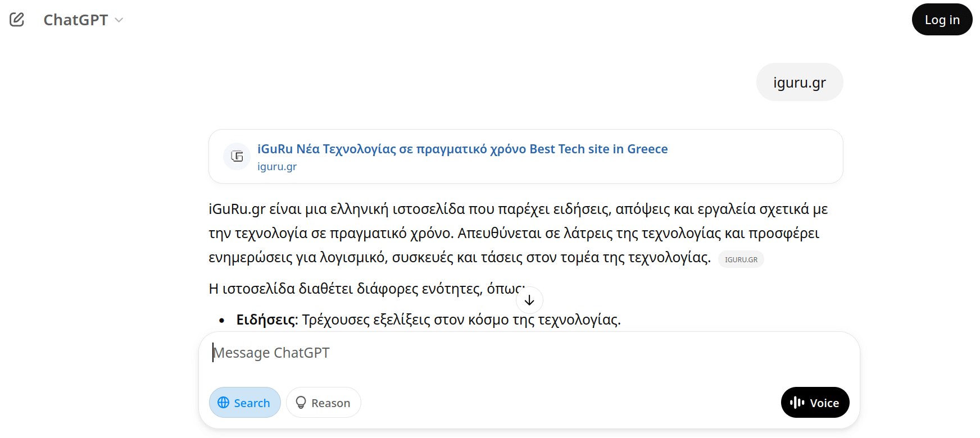Expand the chevron beside the ChatGPT title
980x438 pixels.
[x=119, y=20]
